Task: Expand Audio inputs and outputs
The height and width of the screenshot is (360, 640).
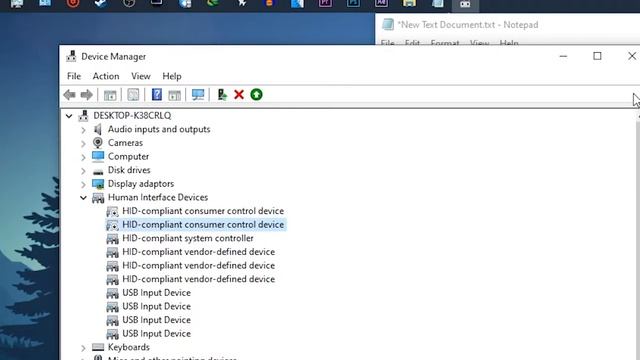Action: tap(83, 130)
